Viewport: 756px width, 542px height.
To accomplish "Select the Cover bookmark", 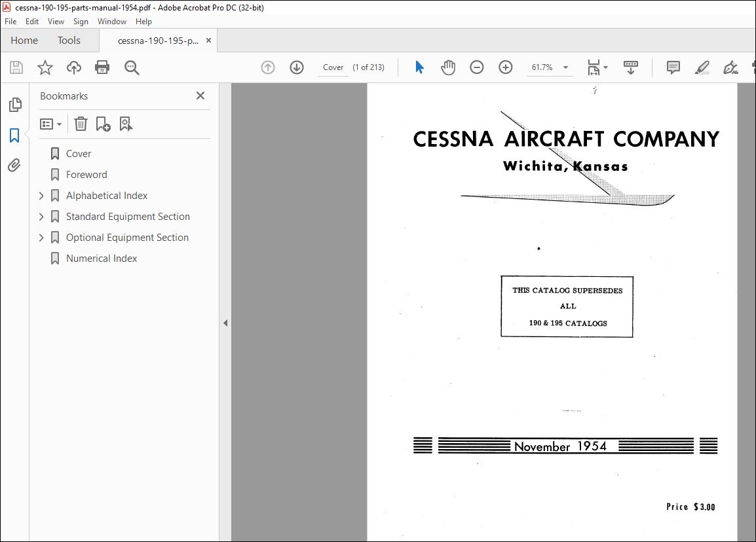I will [78, 154].
